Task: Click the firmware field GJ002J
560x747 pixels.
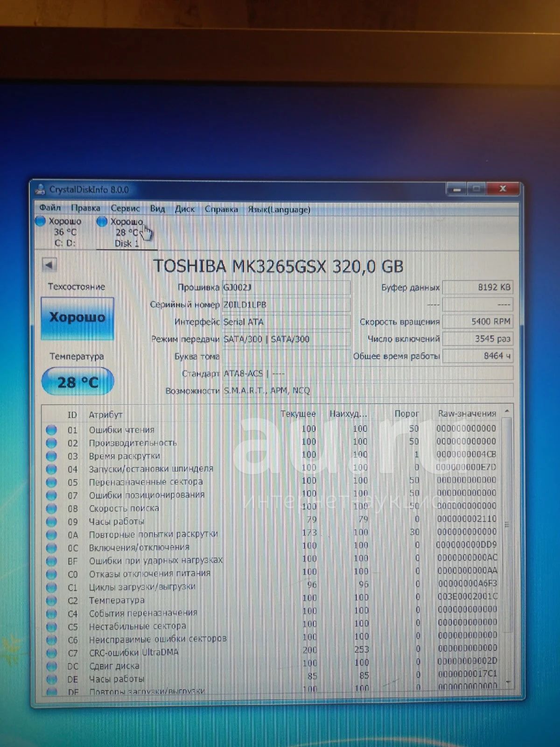Action: pos(286,288)
